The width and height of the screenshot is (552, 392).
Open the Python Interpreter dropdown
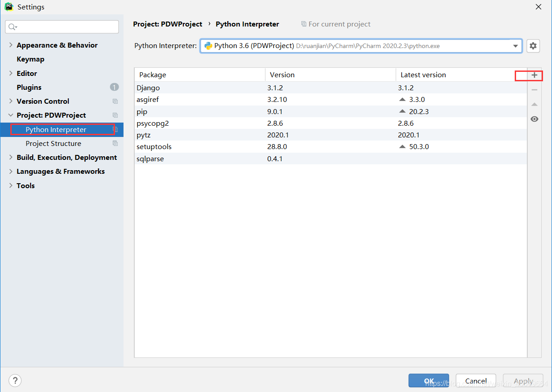pos(515,45)
